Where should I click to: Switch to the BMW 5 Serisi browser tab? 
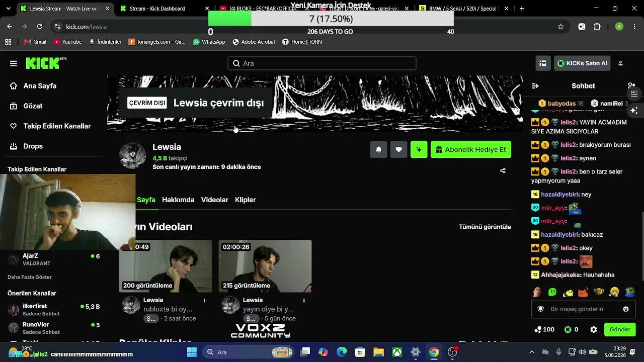[x=464, y=9]
